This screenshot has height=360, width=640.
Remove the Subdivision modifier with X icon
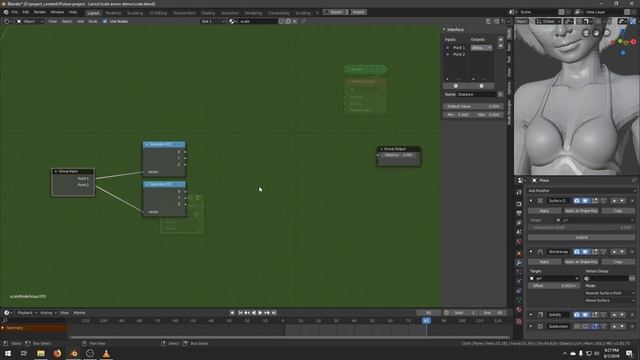632,326
